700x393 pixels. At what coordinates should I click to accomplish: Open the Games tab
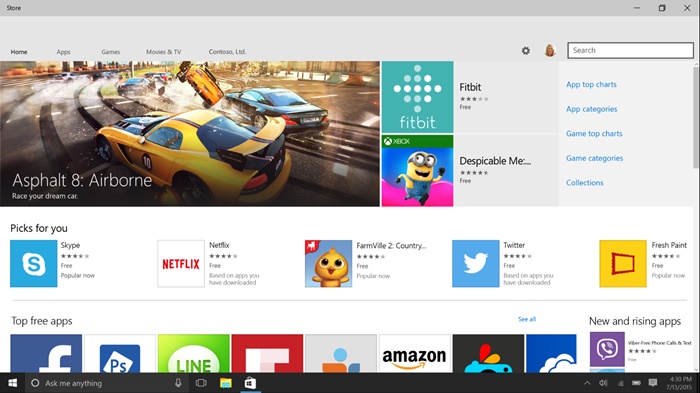[x=111, y=52]
